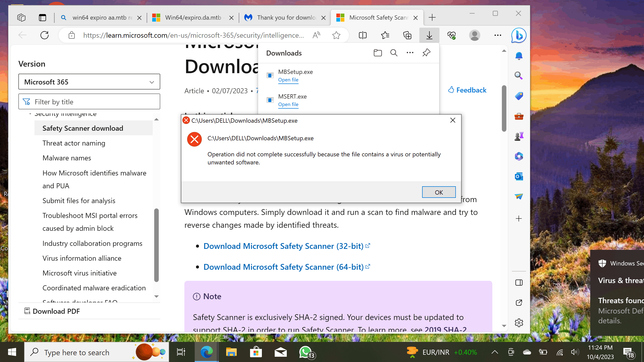644x362 pixels.
Task: Click Download PDF
Action: (52, 311)
